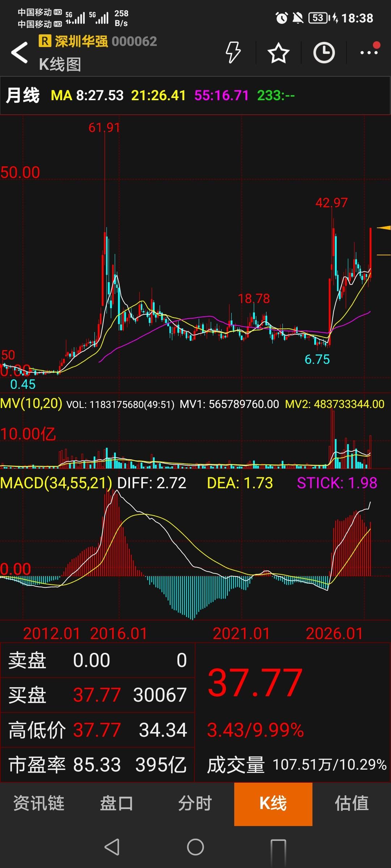Tap VOL: 1183175680 value
The image size is (391, 868).
(121, 404)
